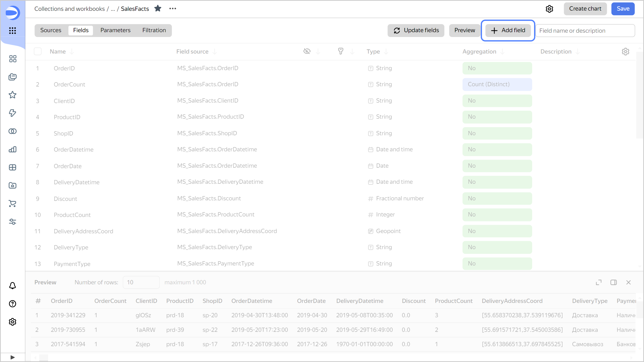Screen dimensions: 644x362
Task: Expand the Preview pane to fullscreen
Action: tap(599, 282)
